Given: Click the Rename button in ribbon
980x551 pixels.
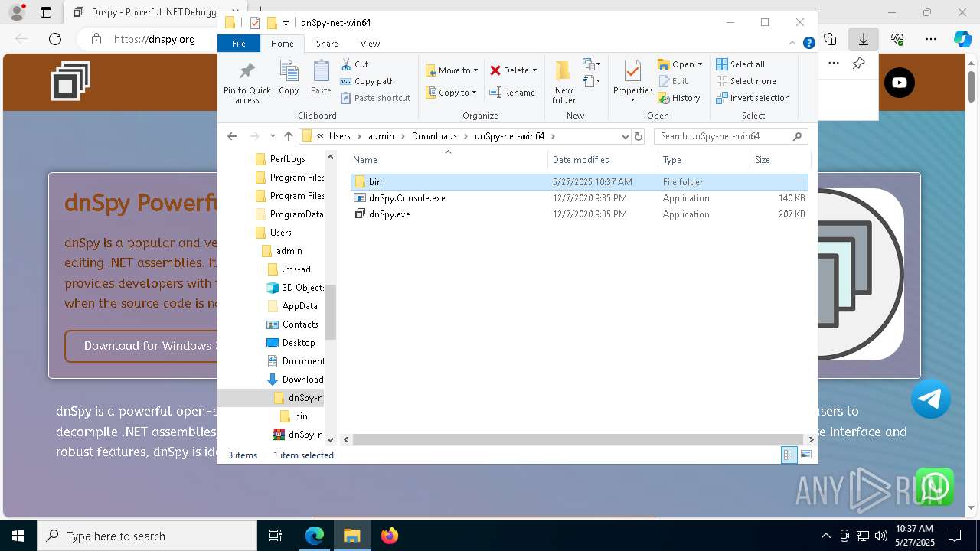Looking at the screenshot, I should tap(513, 93).
